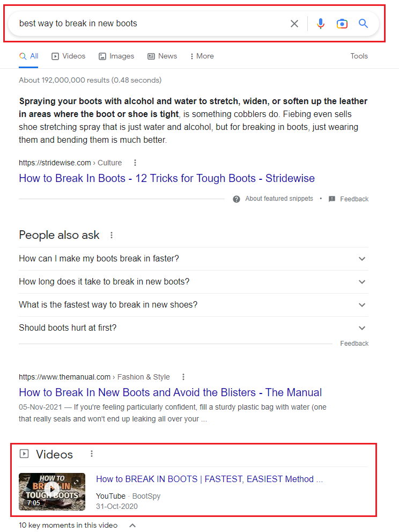Open The Manual's blisters article link

(x=170, y=392)
